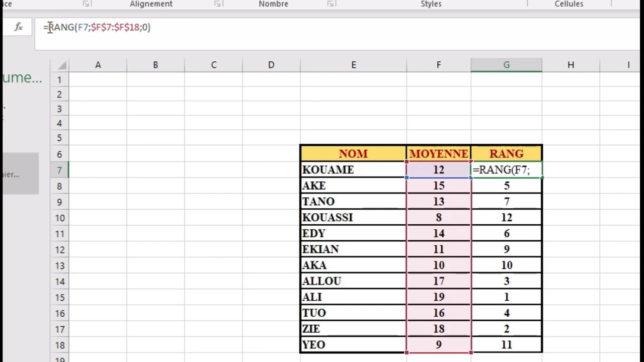Select column F header

click(x=439, y=65)
